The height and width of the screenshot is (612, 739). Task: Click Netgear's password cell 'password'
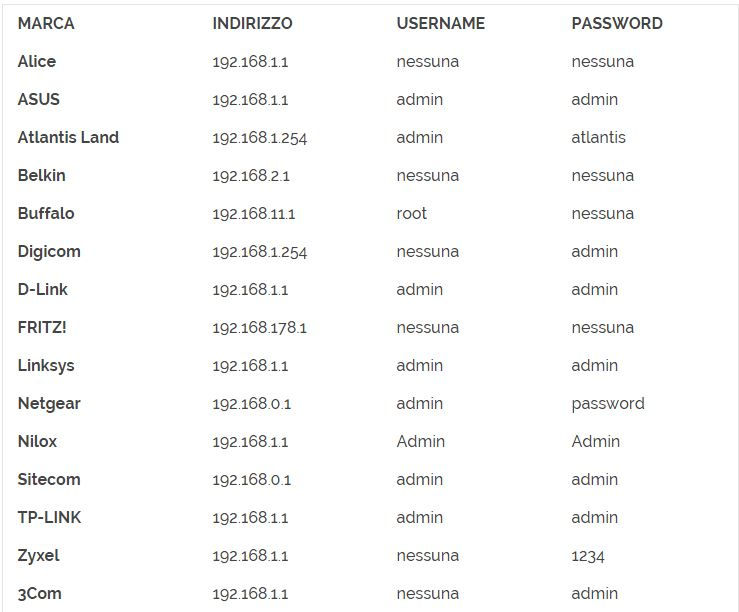[x=607, y=403]
